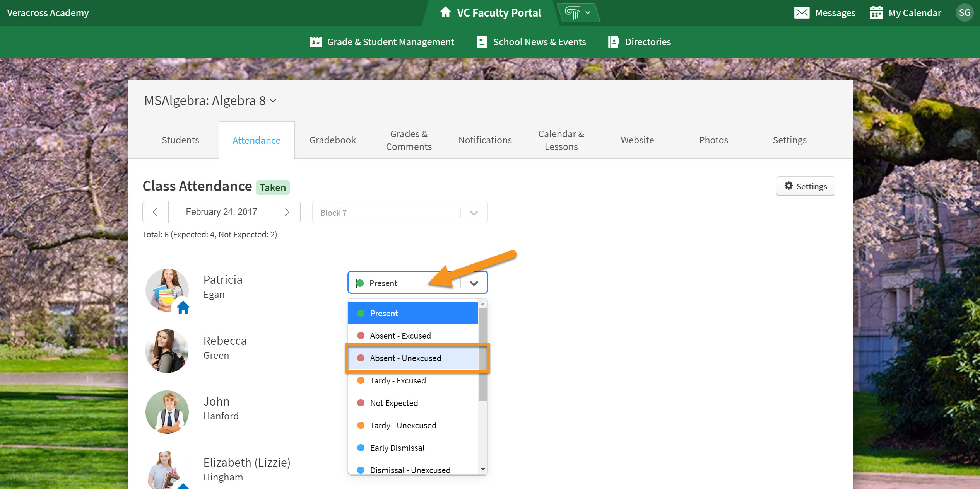
Task: Click the VC Faculty Portal home icon
Action: pyautogui.click(x=445, y=12)
